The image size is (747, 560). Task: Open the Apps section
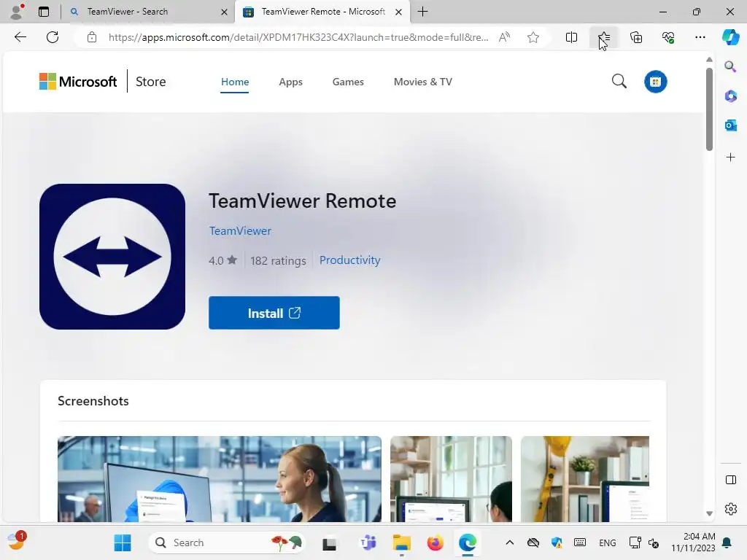[x=290, y=82]
